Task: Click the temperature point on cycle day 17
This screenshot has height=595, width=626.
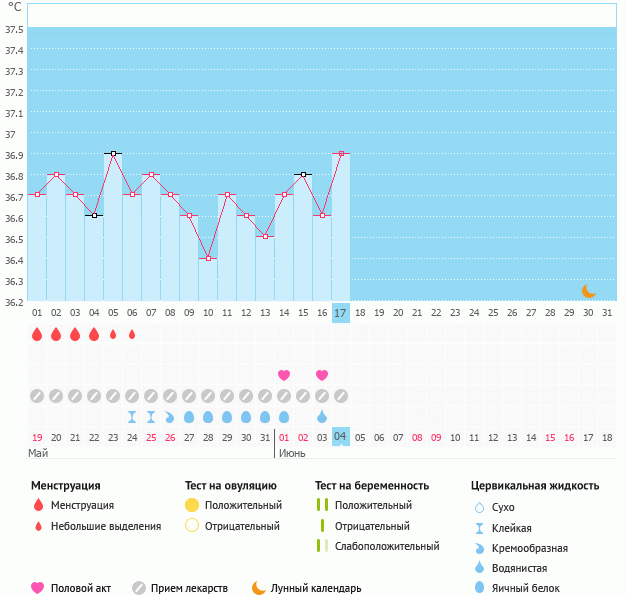Action: point(341,153)
